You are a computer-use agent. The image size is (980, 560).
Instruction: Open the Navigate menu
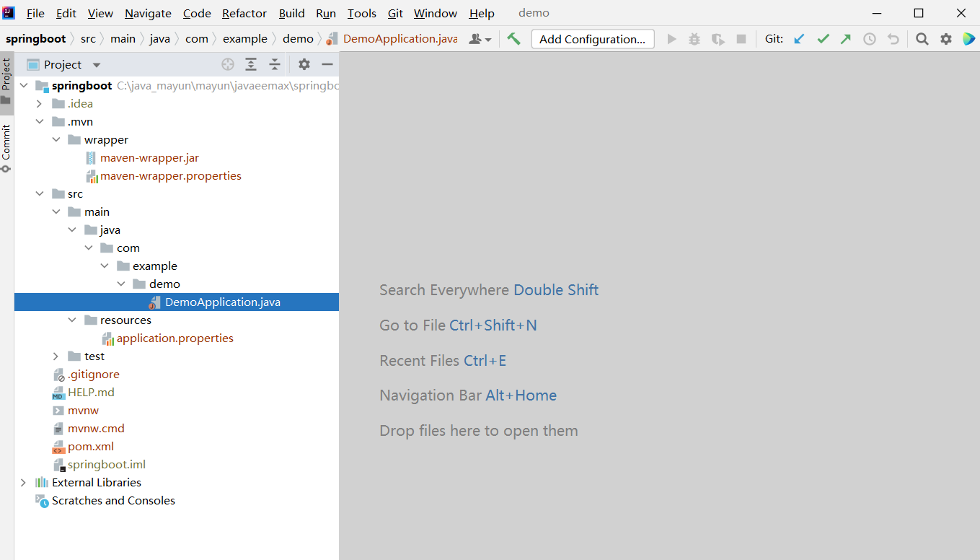coord(148,13)
